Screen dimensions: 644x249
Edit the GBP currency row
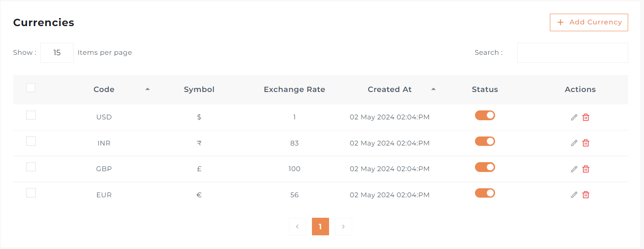tap(574, 169)
